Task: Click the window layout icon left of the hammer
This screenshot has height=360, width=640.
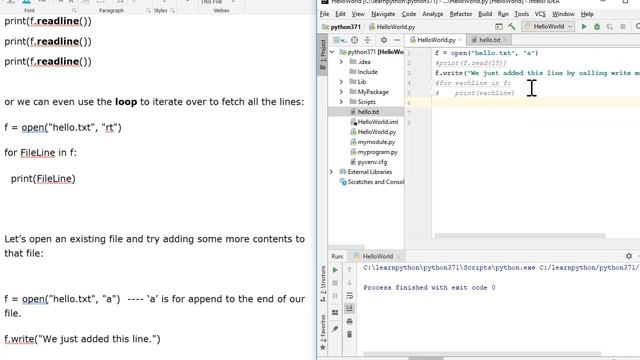Action: pos(499,27)
